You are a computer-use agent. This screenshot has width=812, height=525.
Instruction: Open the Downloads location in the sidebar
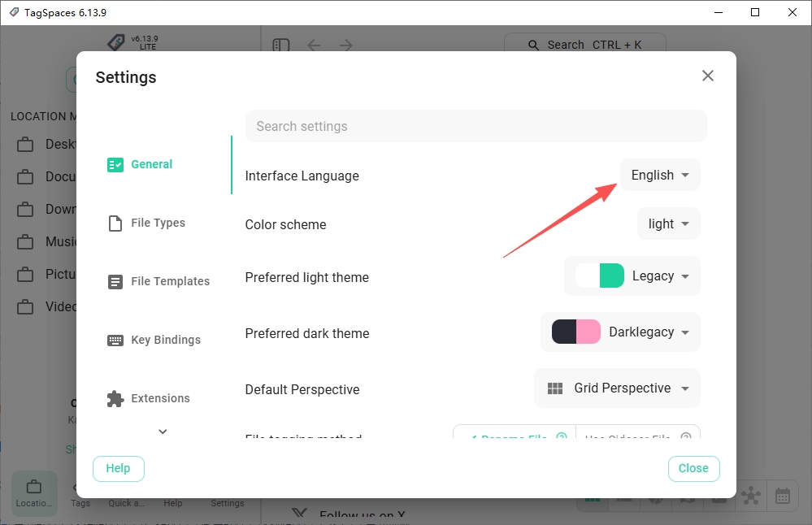pos(44,209)
